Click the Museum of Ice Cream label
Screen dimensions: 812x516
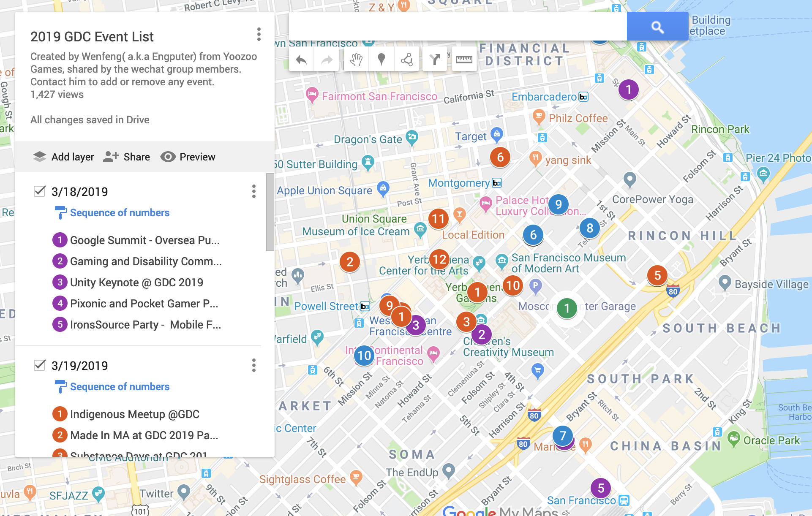356,231
